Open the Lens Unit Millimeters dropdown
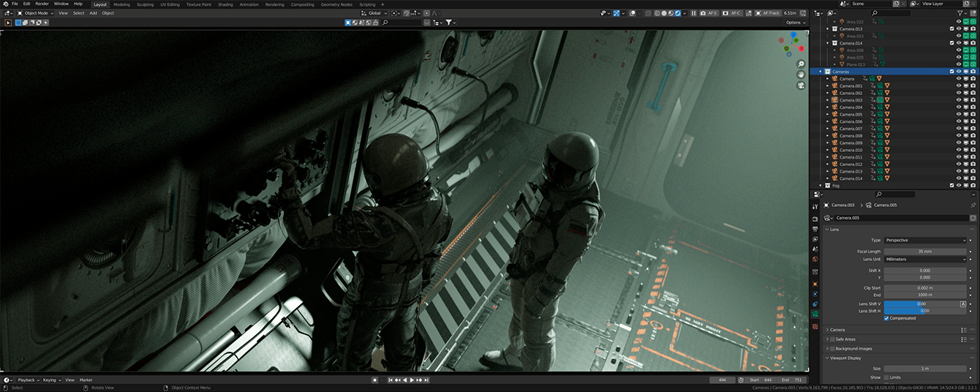This screenshot has width=980, height=392. pyautogui.click(x=924, y=259)
